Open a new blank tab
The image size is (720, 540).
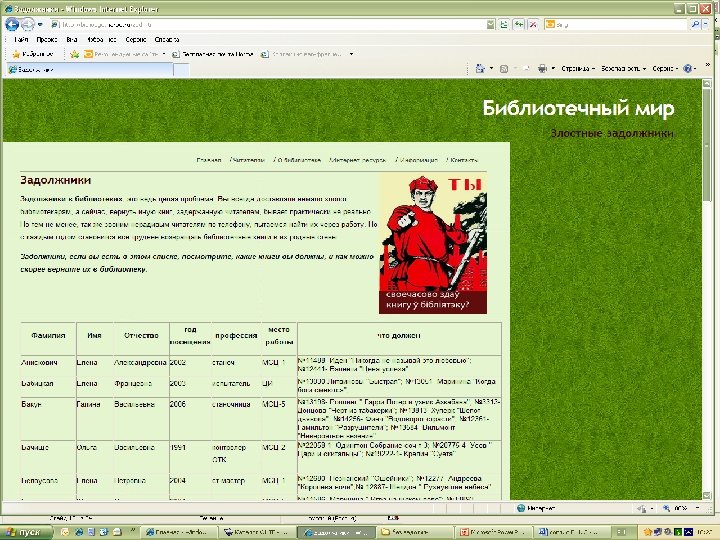tap(181, 70)
